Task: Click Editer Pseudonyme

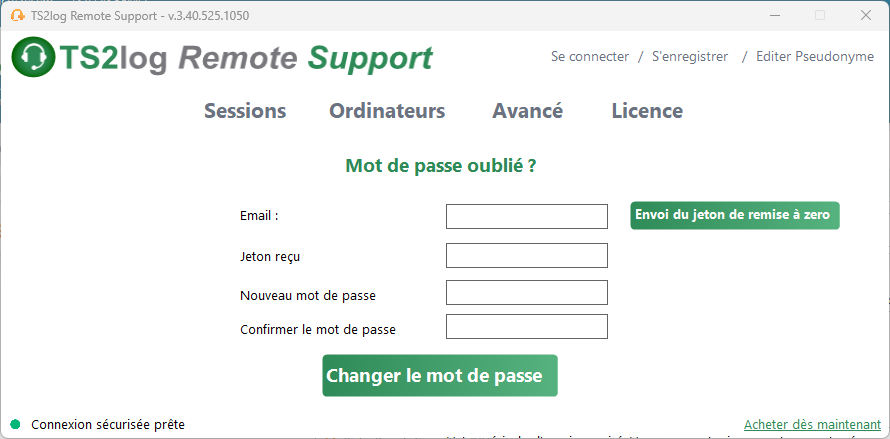Action: pyautogui.click(x=815, y=57)
